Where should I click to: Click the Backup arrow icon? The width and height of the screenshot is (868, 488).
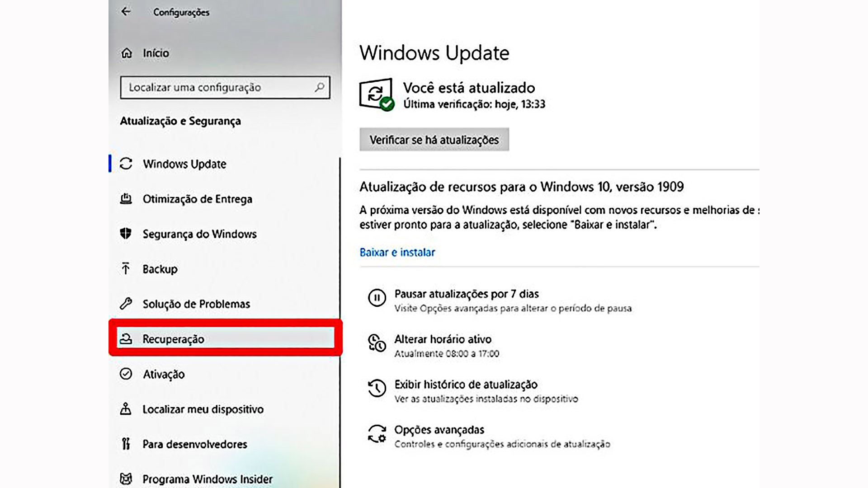click(x=126, y=268)
